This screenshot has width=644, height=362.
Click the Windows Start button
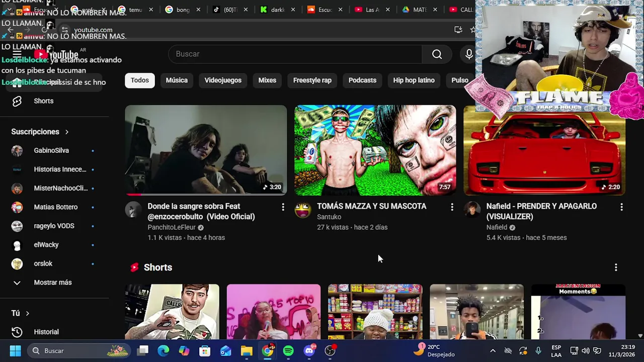pos(15,351)
